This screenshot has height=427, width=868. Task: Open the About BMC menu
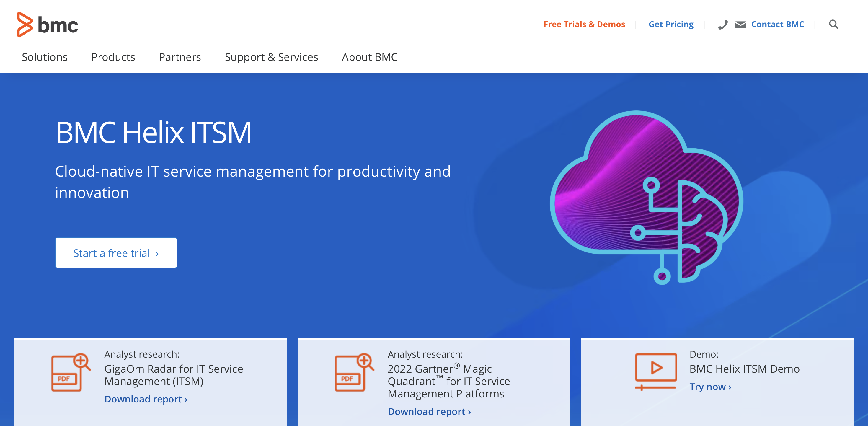pyautogui.click(x=370, y=57)
